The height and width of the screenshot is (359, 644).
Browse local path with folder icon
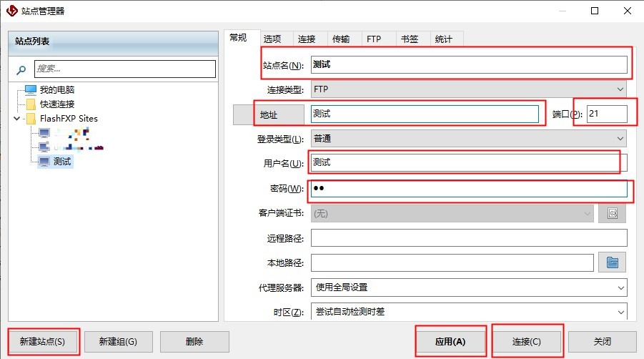612,262
